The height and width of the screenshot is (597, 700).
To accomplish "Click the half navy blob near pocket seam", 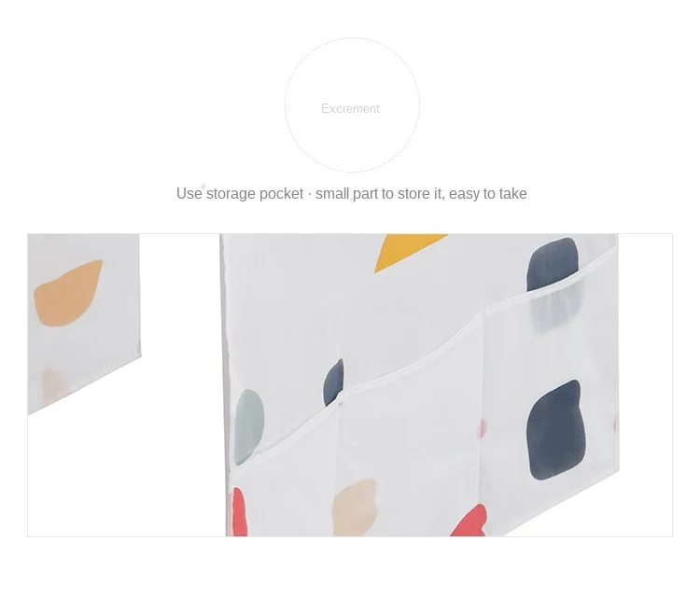I will (334, 382).
